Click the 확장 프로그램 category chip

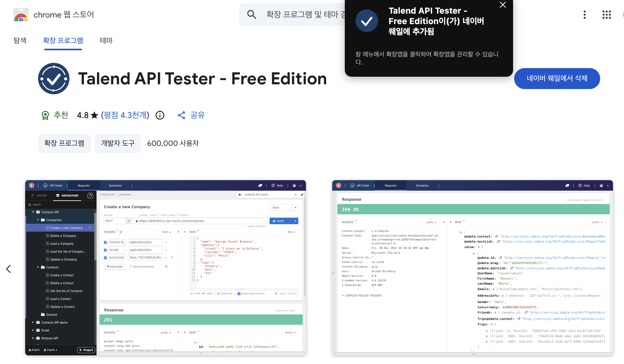coord(64,143)
